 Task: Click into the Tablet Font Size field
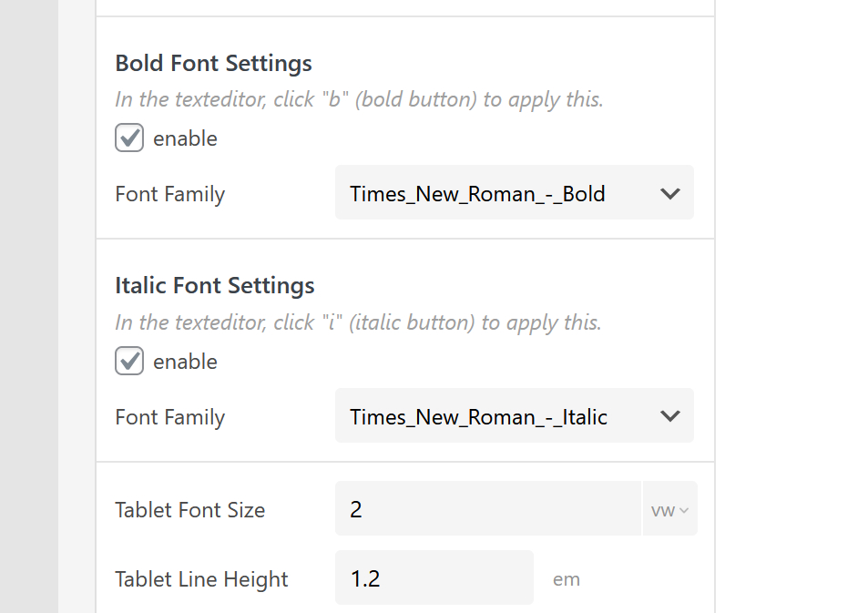click(487, 509)
